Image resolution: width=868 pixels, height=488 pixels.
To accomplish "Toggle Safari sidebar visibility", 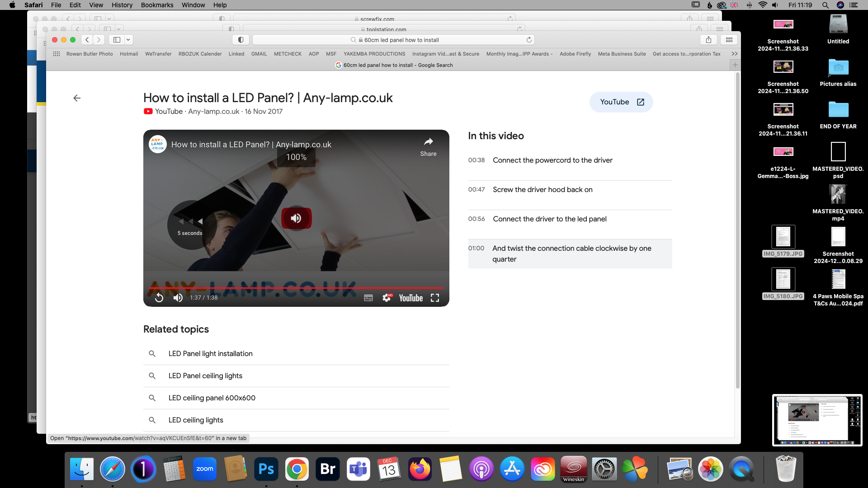I will coord(117,40).
